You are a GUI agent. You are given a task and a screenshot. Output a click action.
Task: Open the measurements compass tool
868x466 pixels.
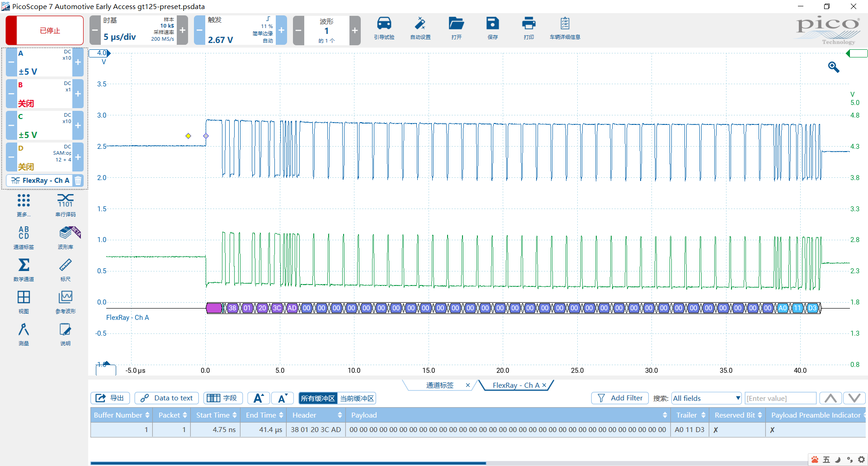click(24, 334)
